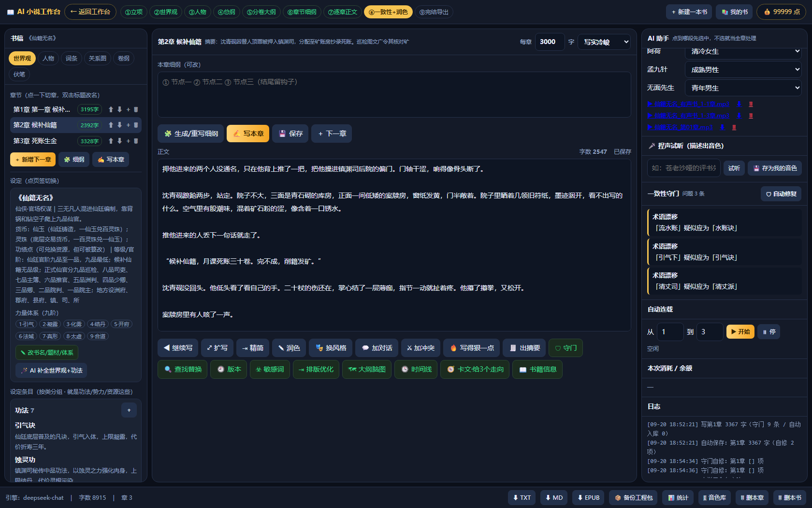Open 孟九针 voice dropdown showing 成熟男性

pos(743,69)
